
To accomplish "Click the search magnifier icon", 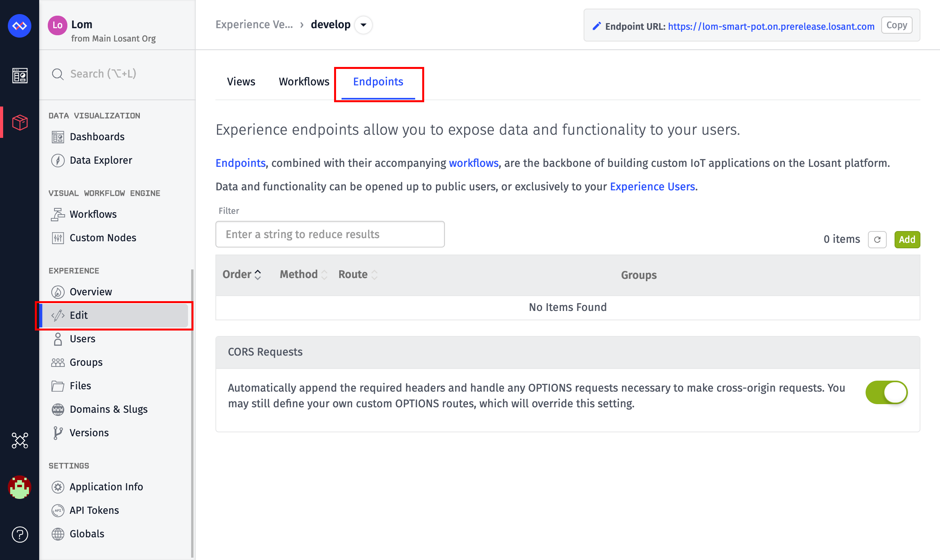I will [58, 74].
